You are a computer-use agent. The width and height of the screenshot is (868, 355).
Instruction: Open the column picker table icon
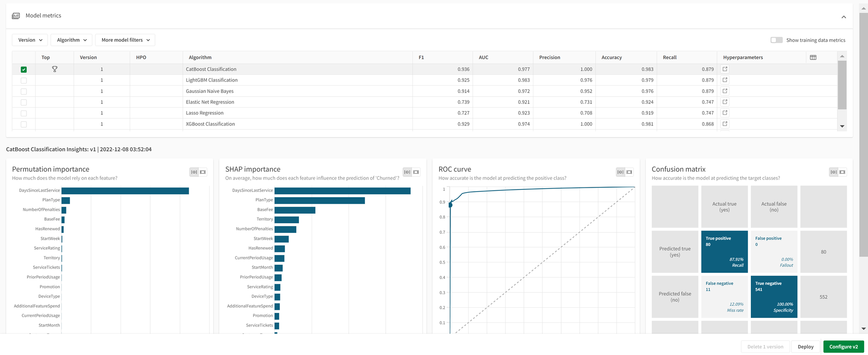[813, 57]
